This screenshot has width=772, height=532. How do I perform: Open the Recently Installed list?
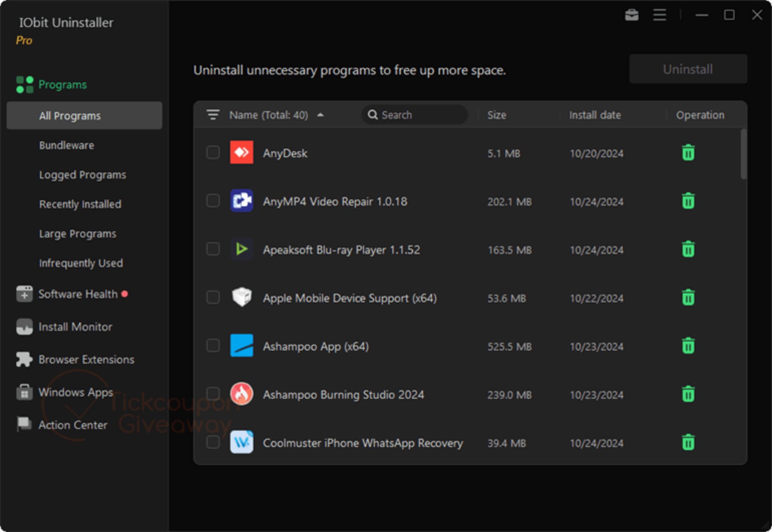[x=80, y=204]
